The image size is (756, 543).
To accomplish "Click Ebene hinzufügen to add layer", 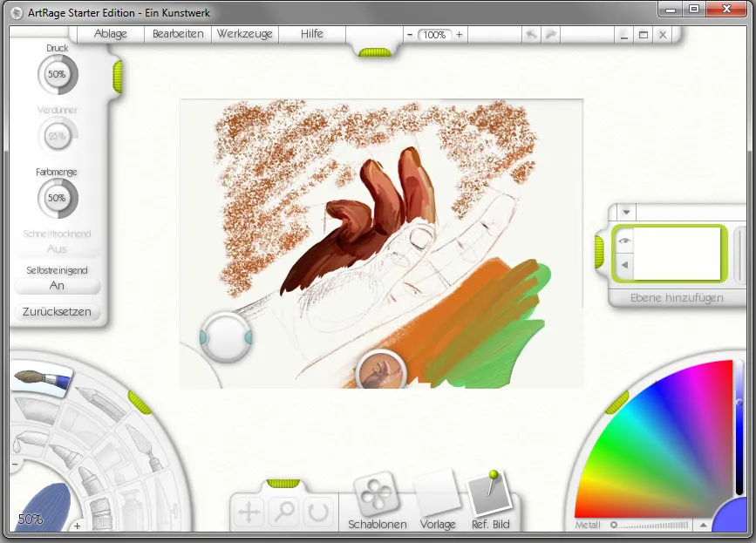I will [x=677, y=297].
